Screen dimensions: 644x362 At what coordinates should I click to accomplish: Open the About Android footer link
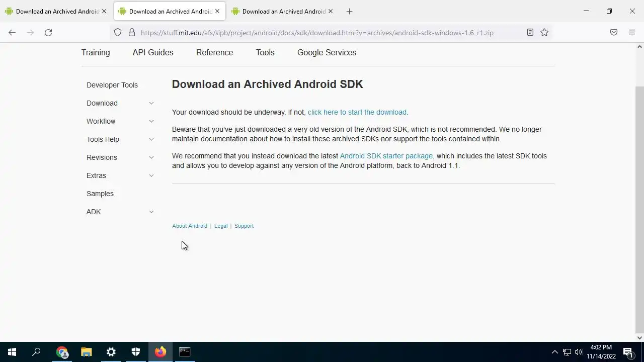(190, 226)
